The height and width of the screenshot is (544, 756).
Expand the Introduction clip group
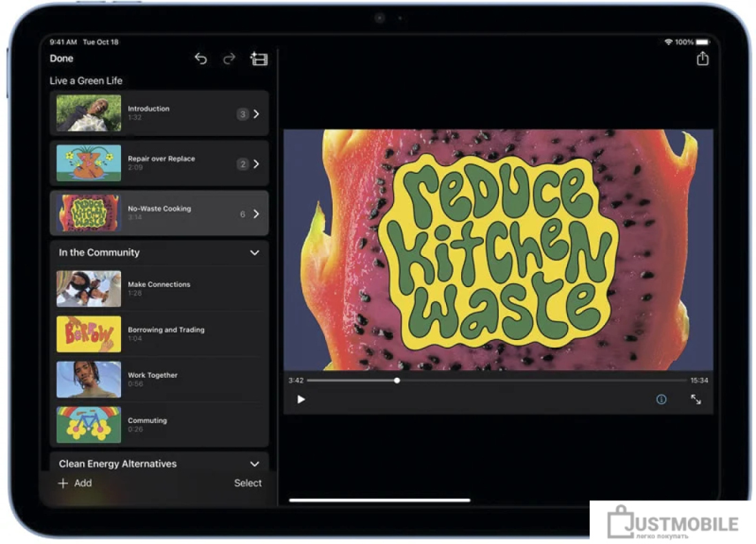pyautogui.click(x=256, y=114)
